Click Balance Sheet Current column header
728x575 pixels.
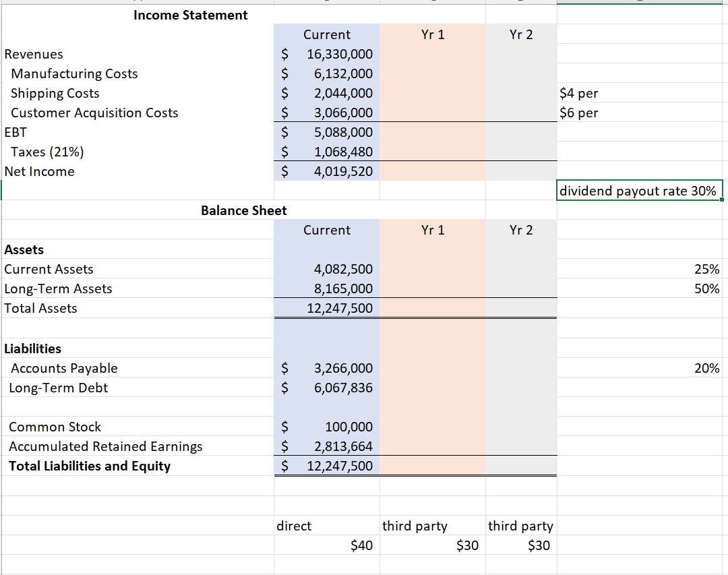click(x=327, y=230)
